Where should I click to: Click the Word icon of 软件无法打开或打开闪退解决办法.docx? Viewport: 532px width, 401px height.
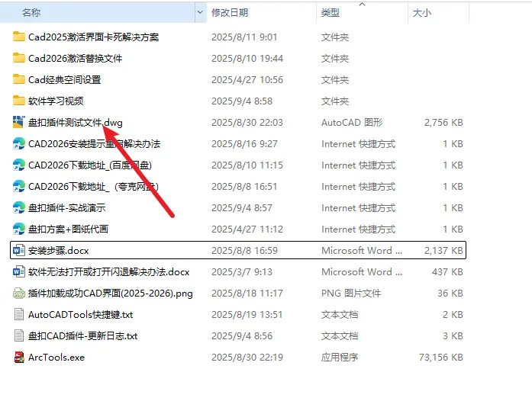[18, 271]
